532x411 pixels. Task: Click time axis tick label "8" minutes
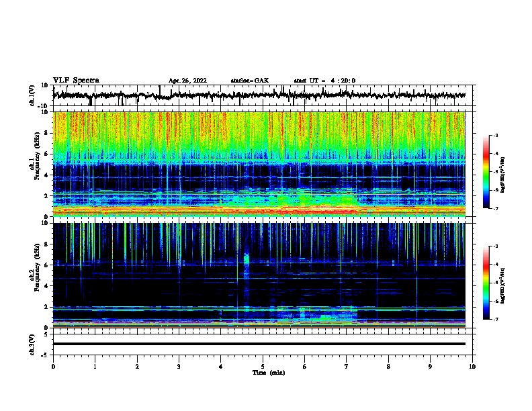click(x=388, y=367)
